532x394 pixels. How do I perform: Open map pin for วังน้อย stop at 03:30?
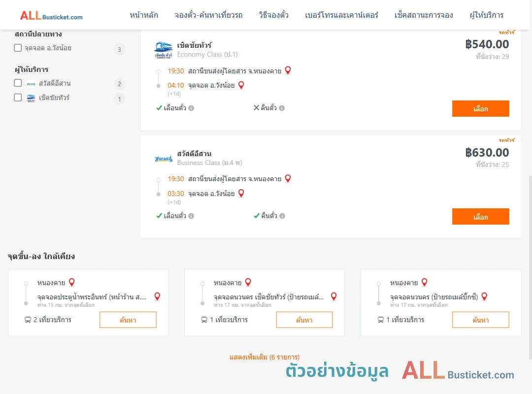[241, 193]
